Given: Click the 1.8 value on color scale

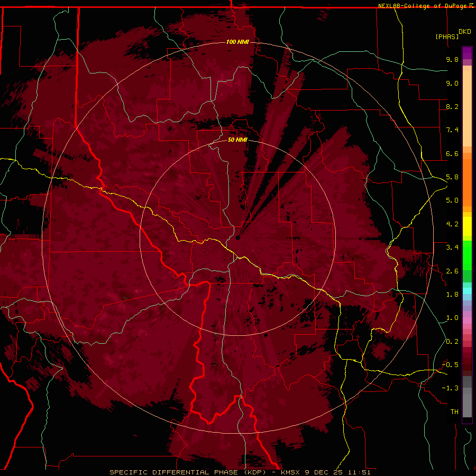Looking at the screenshot, I should [x=452, y=295].
